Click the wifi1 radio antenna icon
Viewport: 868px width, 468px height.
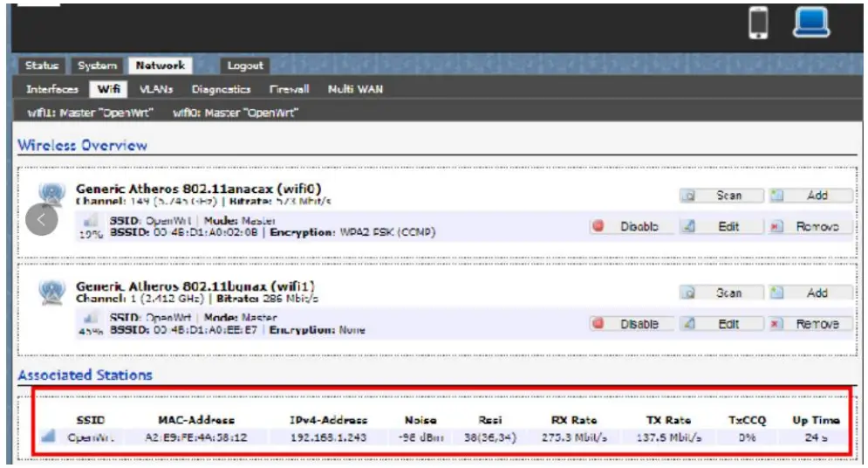pos(52,292)
